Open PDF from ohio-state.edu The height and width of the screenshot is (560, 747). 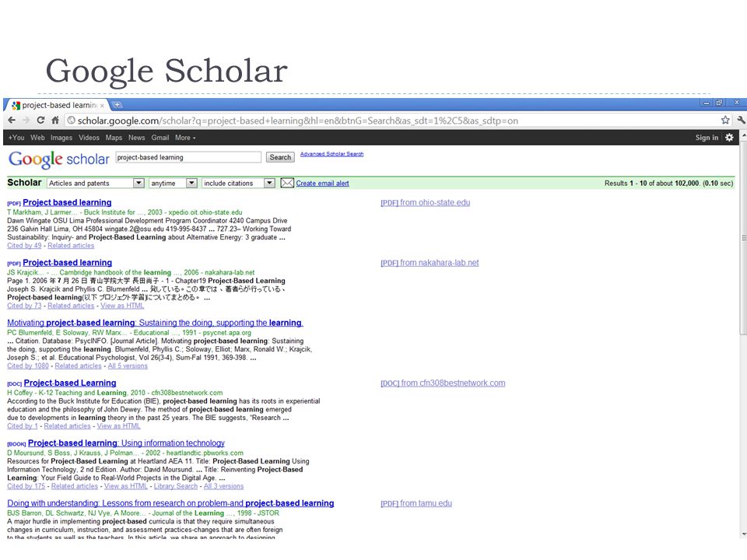pos(426,202)
